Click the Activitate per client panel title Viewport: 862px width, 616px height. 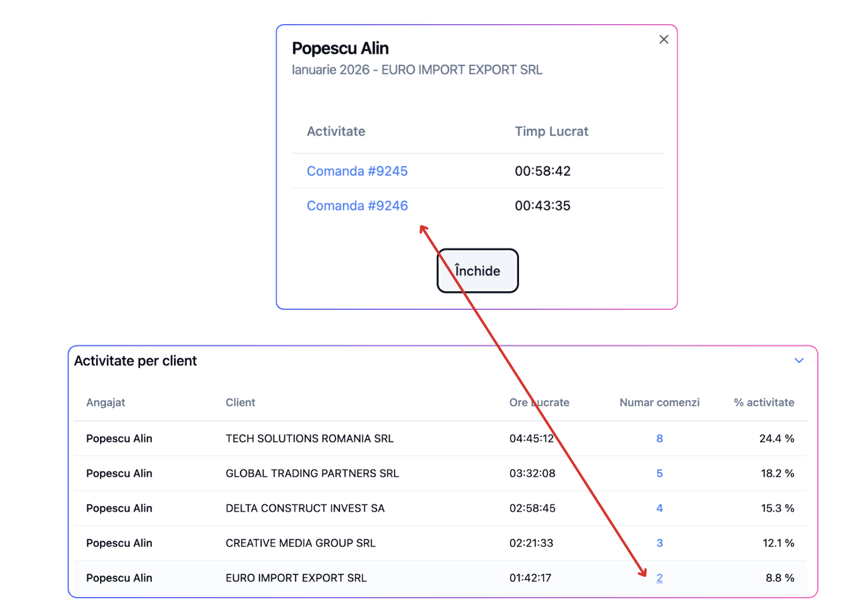135,360
